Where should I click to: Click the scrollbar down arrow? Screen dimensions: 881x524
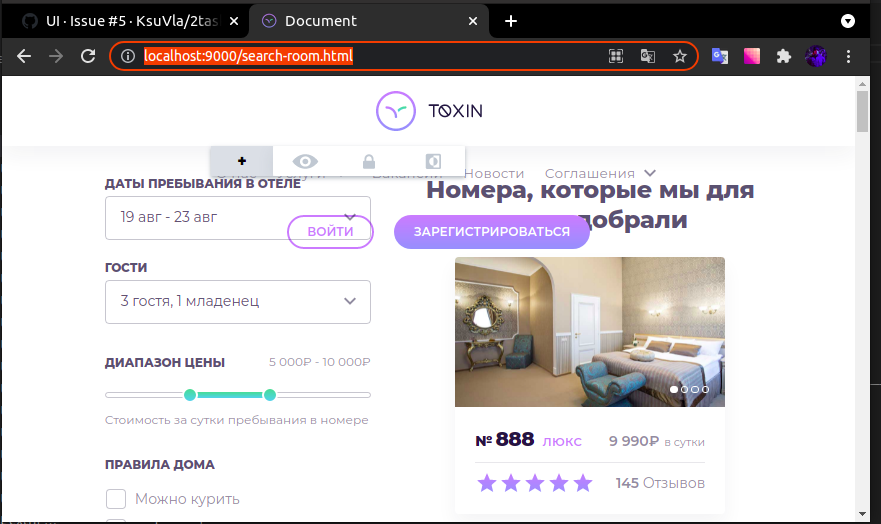(x=862, y=514)
